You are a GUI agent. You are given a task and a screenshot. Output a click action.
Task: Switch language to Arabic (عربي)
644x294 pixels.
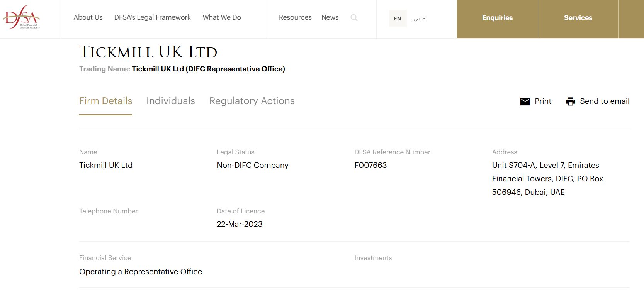click(x=419, y=19)
